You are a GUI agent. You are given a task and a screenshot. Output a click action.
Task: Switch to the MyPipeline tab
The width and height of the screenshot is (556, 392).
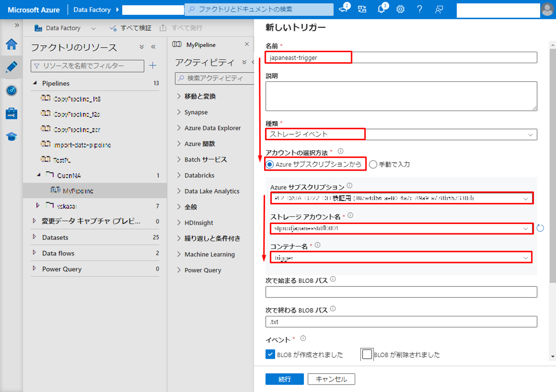pos(200,45)
